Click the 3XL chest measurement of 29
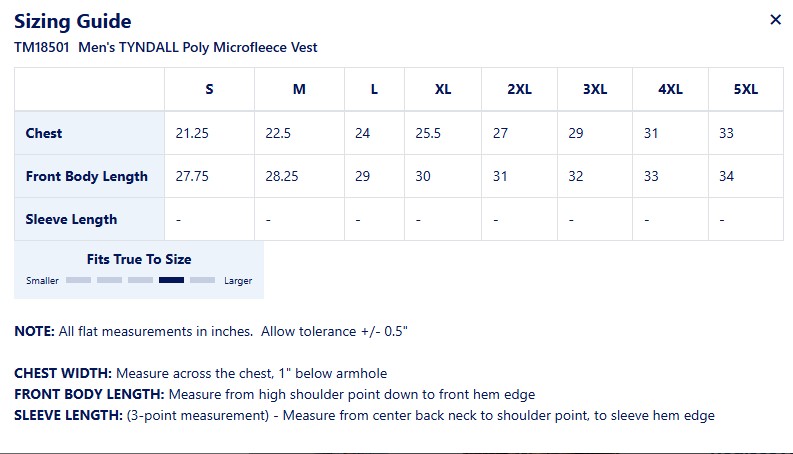The width and height of the screenshot is (793, 454). coord(575,133)
